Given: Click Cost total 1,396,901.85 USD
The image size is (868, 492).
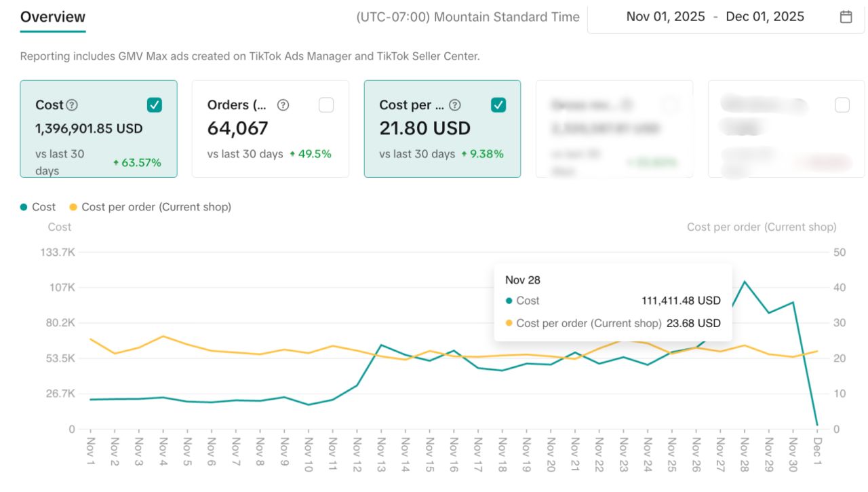Looking at the screenshot, I should 89,128.
